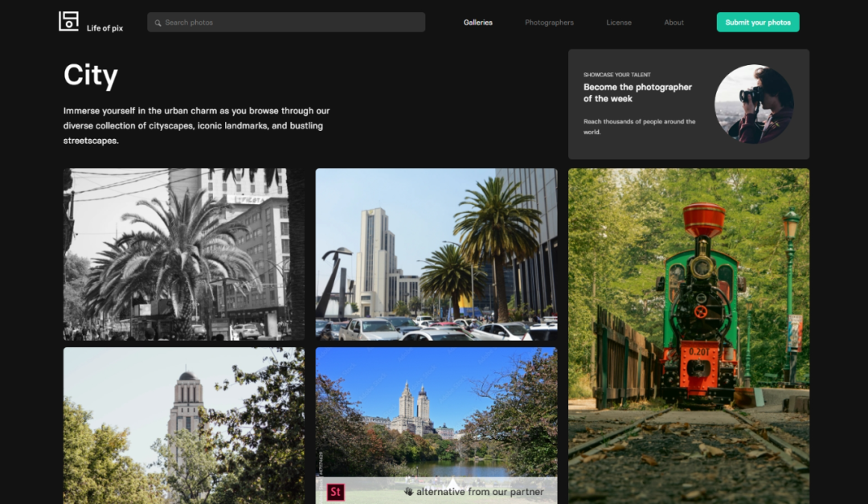Open the green steam locomotive photo
Viewport: 868px width, 504px height.
[x=688, y=335]
